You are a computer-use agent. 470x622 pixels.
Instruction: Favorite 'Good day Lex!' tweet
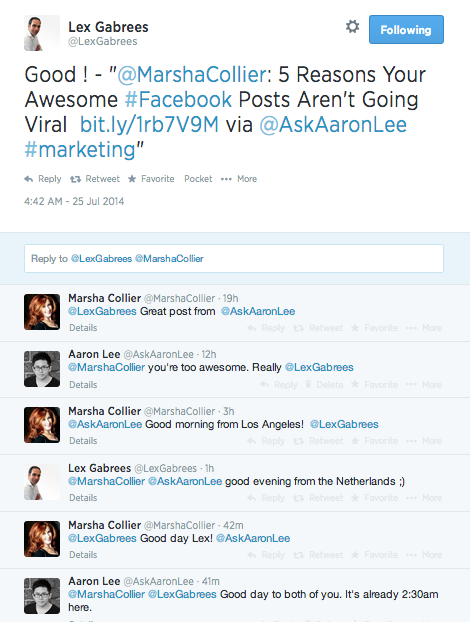[x=374, y=555]
